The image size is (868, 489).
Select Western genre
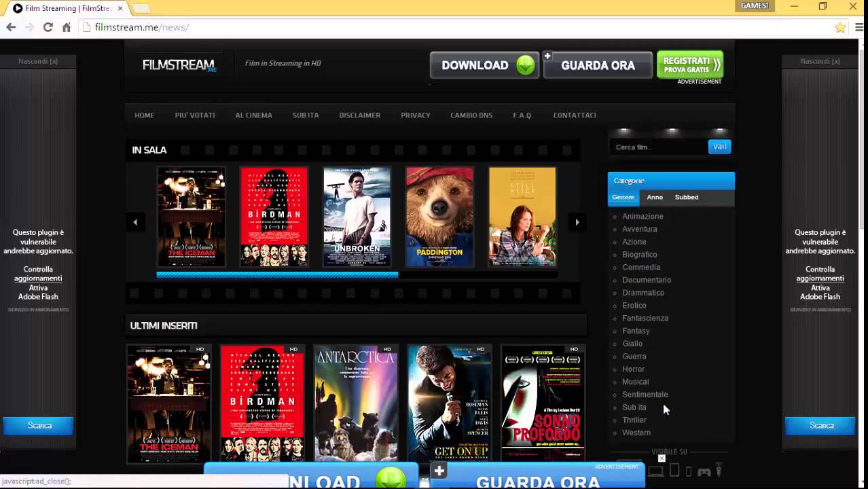pyautogui.click(x=636, y=433)
